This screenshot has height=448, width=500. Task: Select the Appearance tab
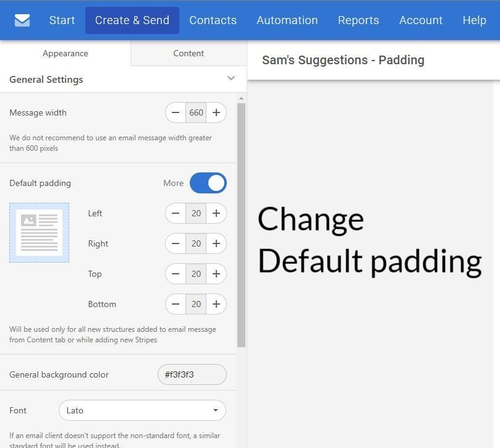(x=66, y=53)
